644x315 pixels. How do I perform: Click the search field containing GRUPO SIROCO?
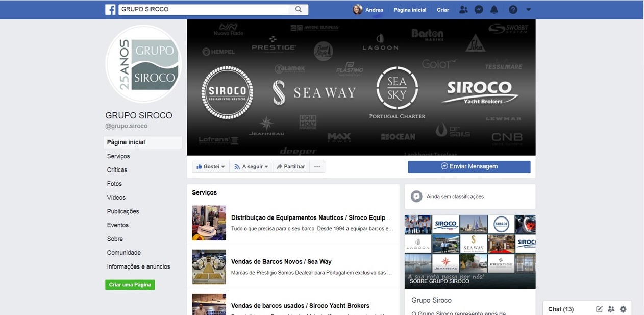(x=204, y=9)
